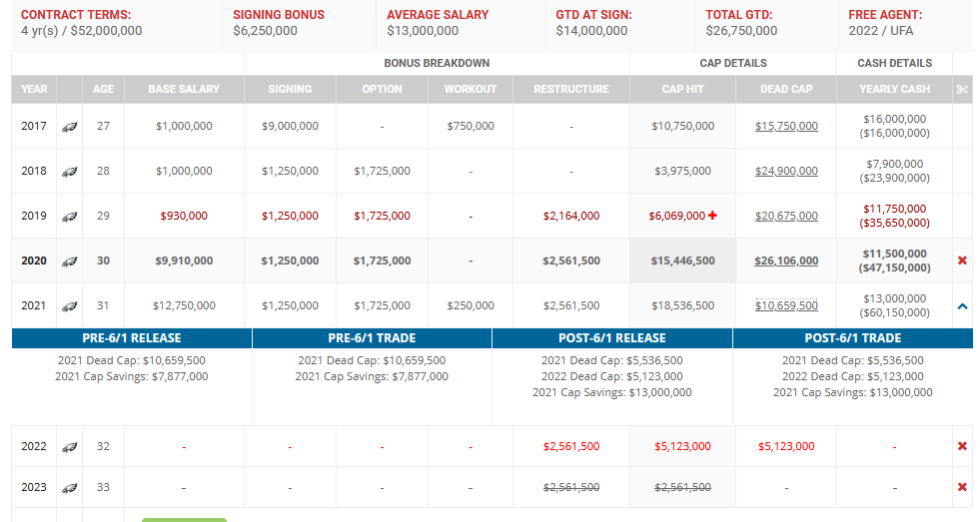Click the Eagles logo in the 2017 row

tap(70, 127)
